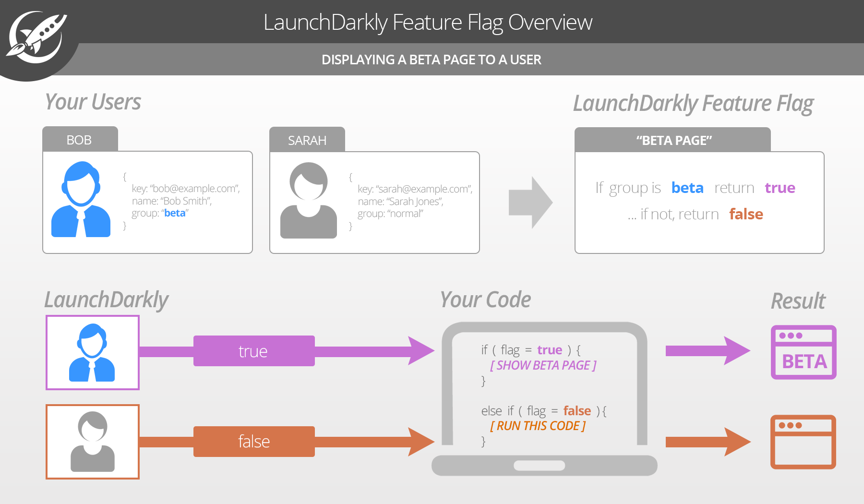This screenshot has width=864, height=504.
Task: Click Bob's avatar in the purple-bordered box
Action: click(x=92, y=352)
